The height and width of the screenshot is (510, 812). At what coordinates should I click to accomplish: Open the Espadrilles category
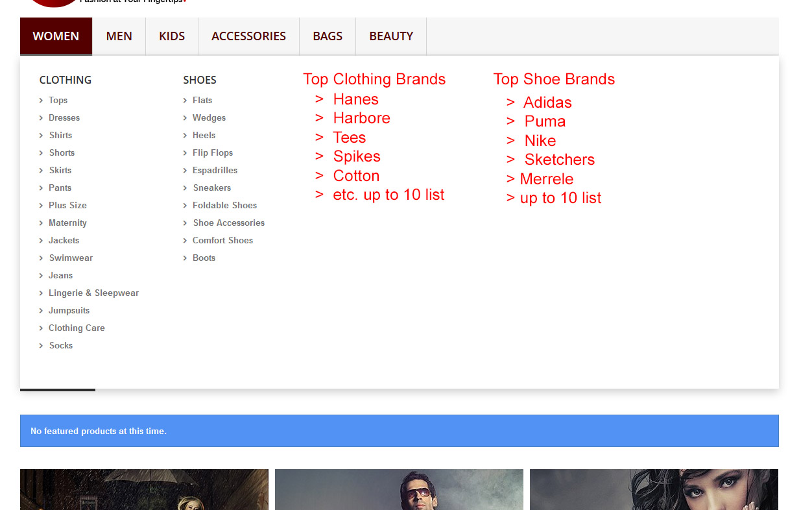coord(215,170)
